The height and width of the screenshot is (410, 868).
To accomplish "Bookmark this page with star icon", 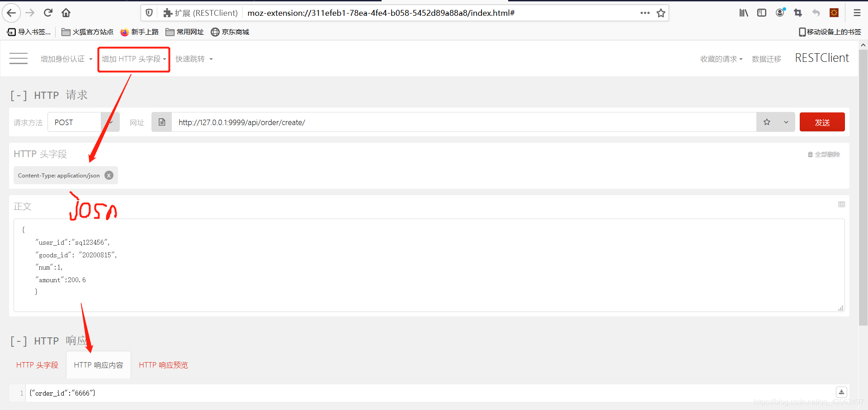I will tap(661, 13).
